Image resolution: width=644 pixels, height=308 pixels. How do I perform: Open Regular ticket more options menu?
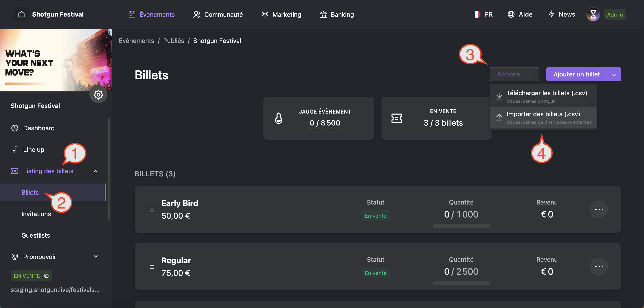click(599, 266)
